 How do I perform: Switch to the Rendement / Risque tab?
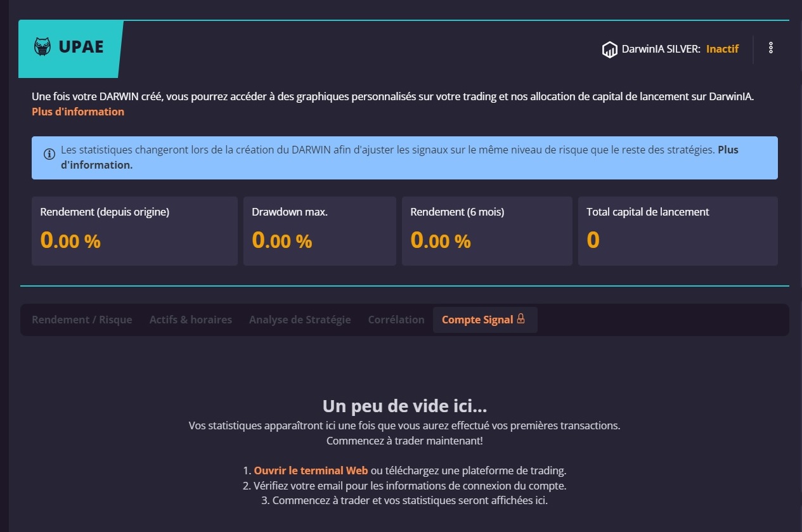[82, 320]
